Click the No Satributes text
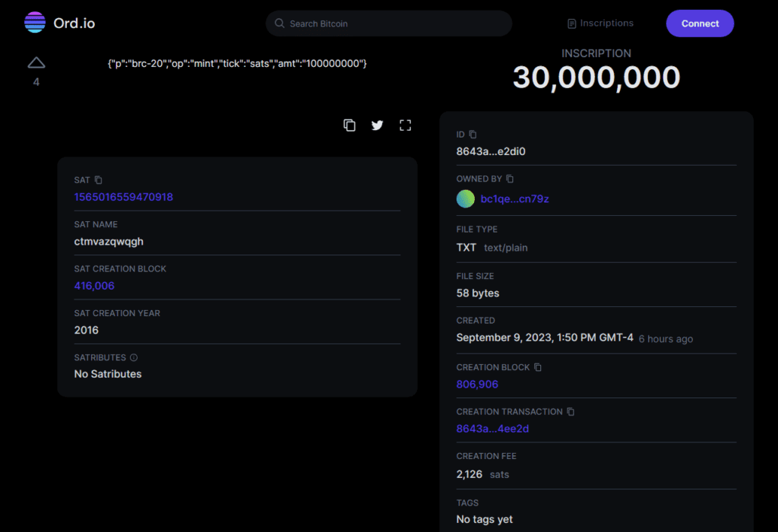 tap(108, 374)
